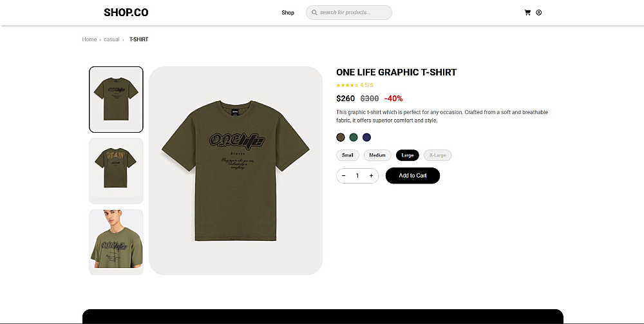Pick the olive brown color swatch
The height and width of the screenshot is (324, 644).
pos(341,137)
